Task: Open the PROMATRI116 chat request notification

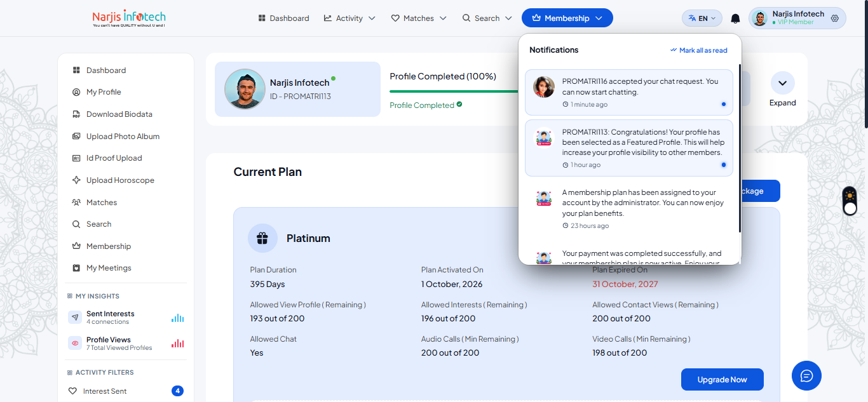Action: (629, 92)
